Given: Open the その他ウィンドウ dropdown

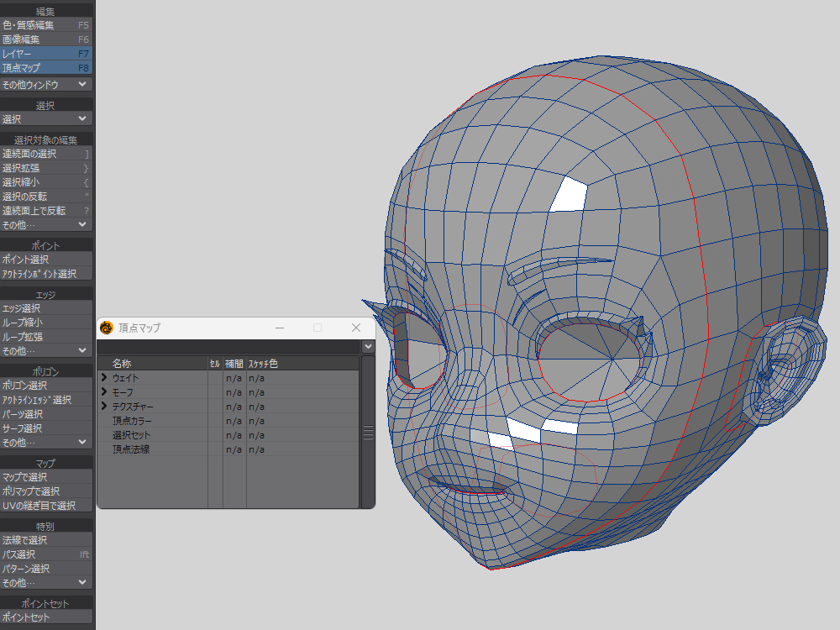Looking at the screenshot, I should [x=46, y=85].
